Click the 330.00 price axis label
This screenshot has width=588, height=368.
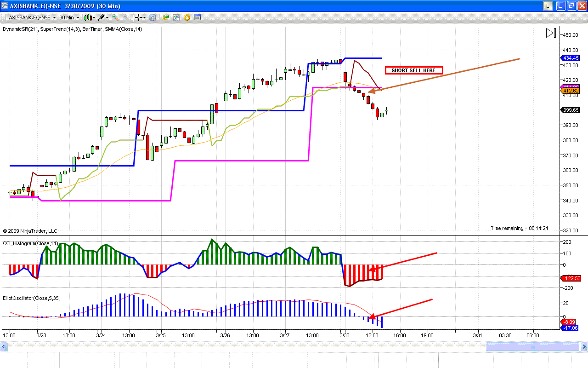(571, 215)
